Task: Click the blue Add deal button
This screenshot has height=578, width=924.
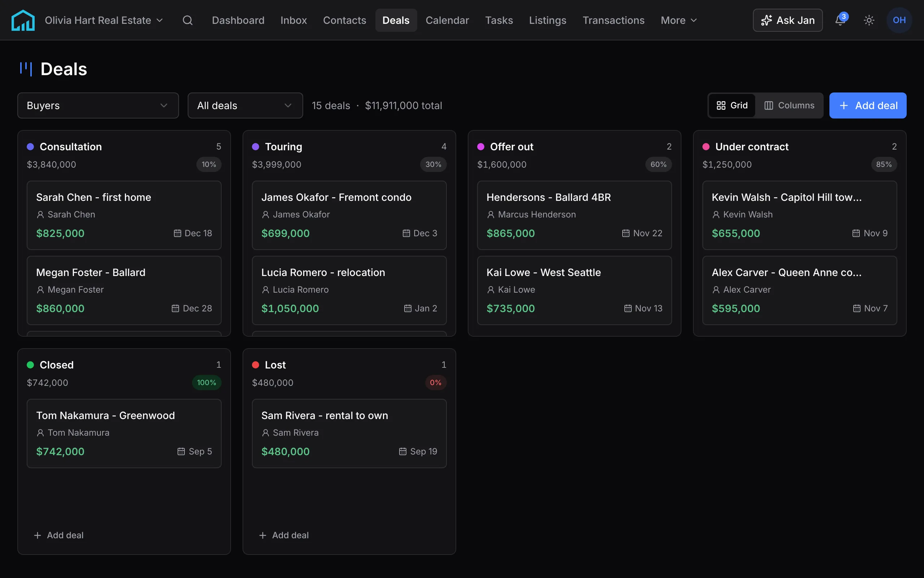Action: tap(867, 105)
